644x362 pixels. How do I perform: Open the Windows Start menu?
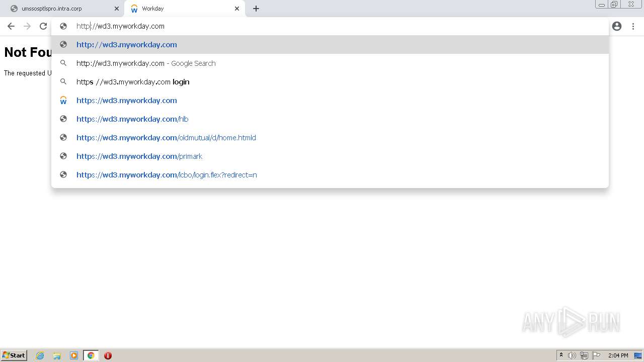click(14, 355)
